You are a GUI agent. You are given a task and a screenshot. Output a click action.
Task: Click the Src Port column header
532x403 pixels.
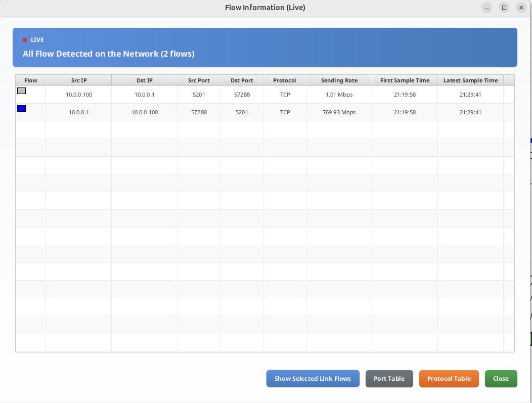pyautogui.click(x=199, y=80)
